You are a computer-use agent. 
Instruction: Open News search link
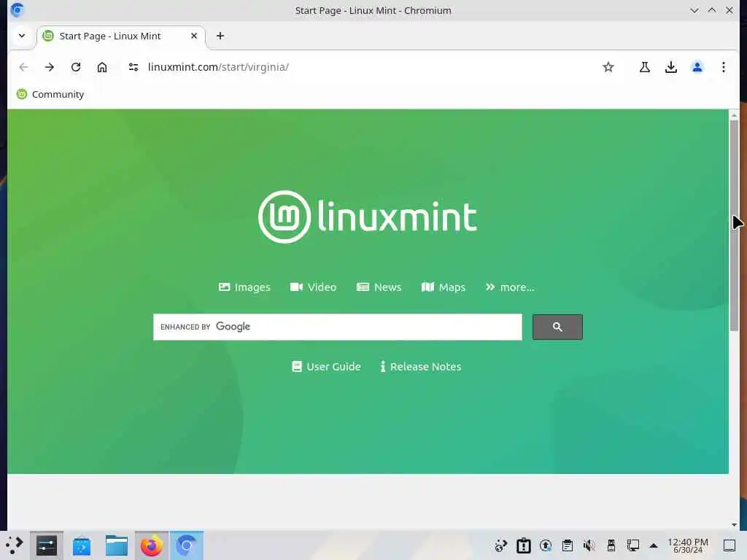[379, 287]
